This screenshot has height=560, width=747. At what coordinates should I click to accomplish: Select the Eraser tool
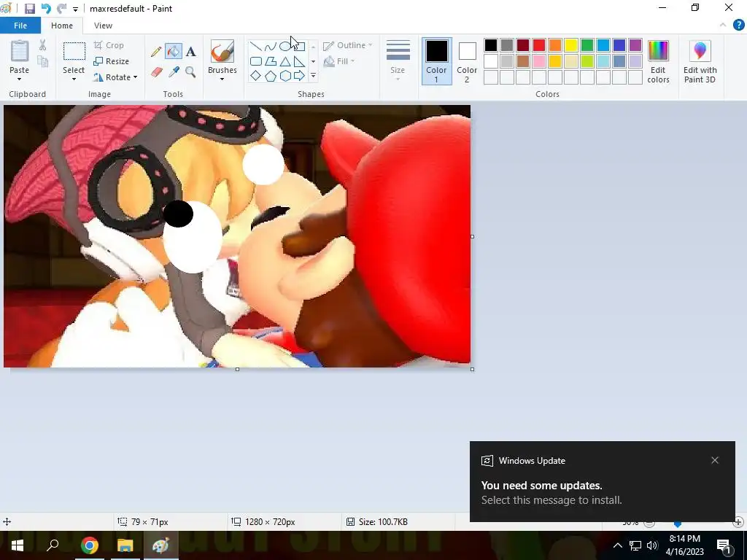(x=157, y=72)
